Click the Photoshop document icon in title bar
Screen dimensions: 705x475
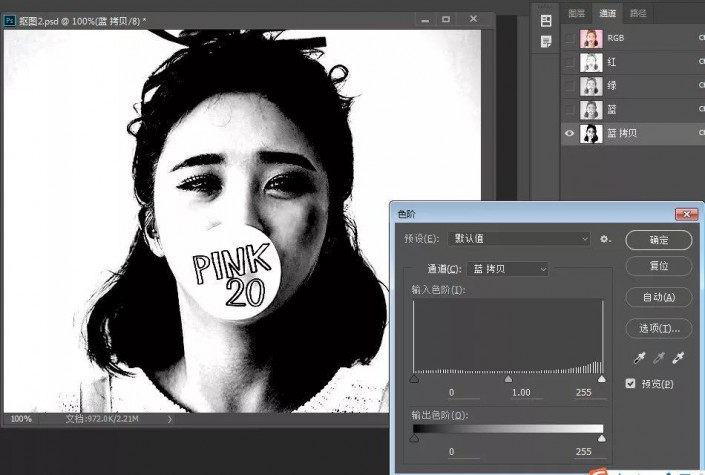click(x=10, y=19)
